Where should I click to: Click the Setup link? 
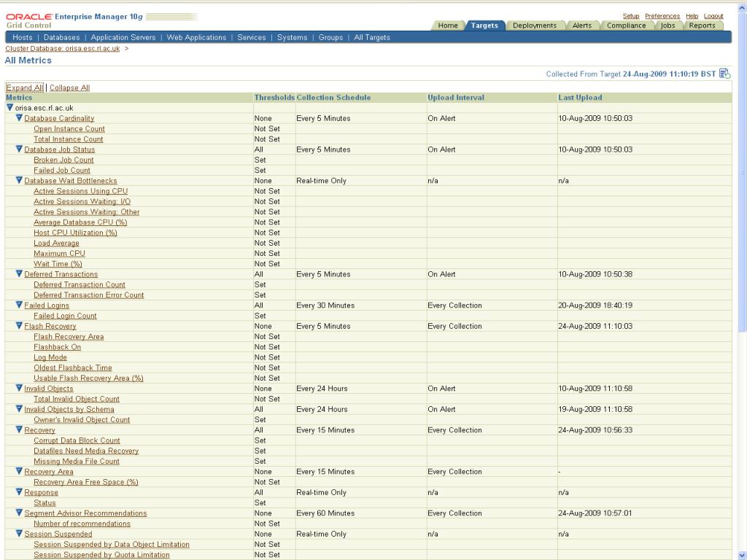(631, 16)
